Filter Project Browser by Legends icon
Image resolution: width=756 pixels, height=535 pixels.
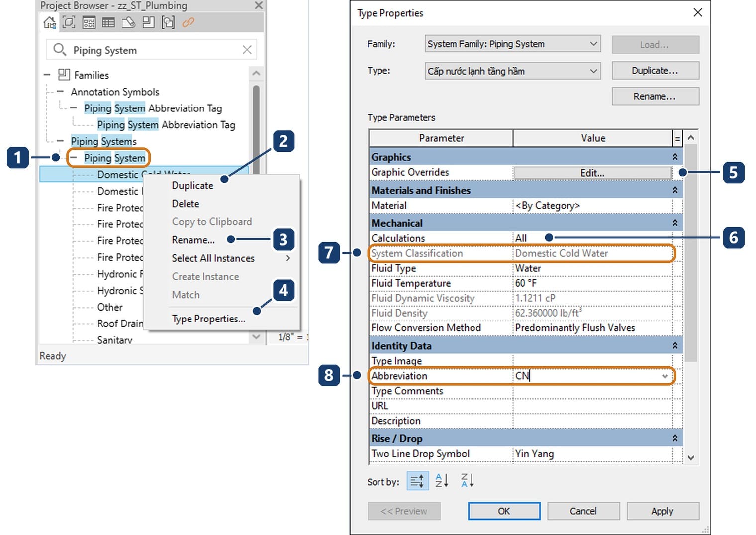(89, 22)
